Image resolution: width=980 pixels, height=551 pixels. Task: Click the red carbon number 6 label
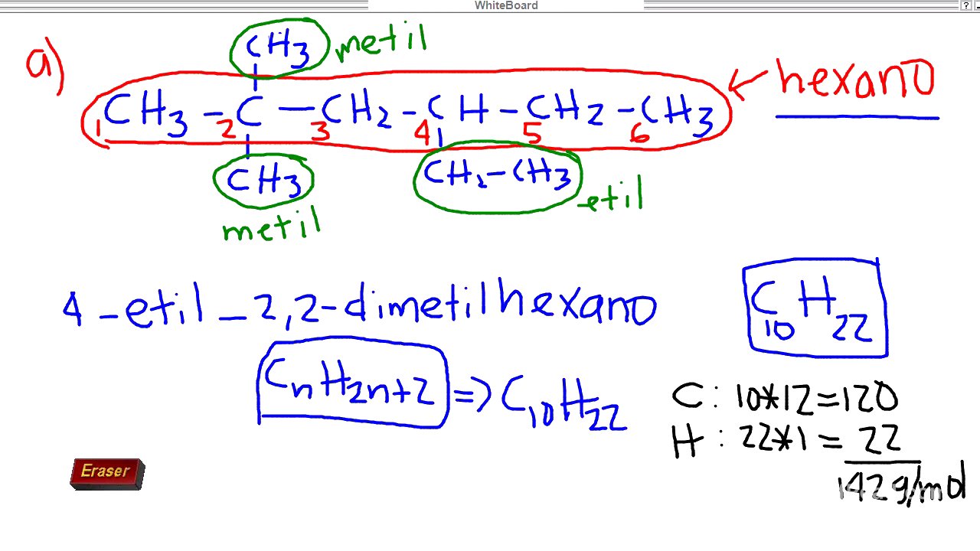point(640,135)
